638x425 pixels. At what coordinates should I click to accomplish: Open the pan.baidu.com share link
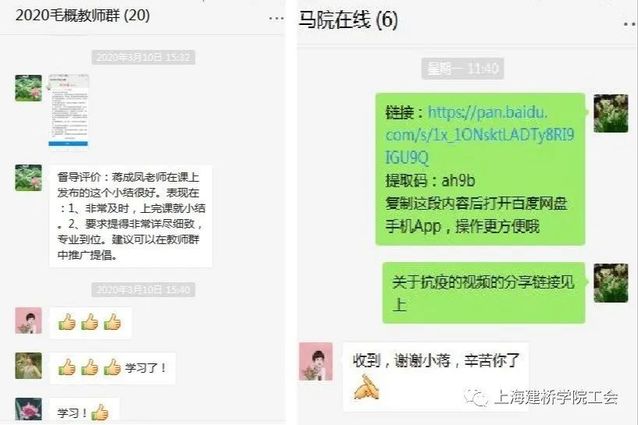(479, 135)
